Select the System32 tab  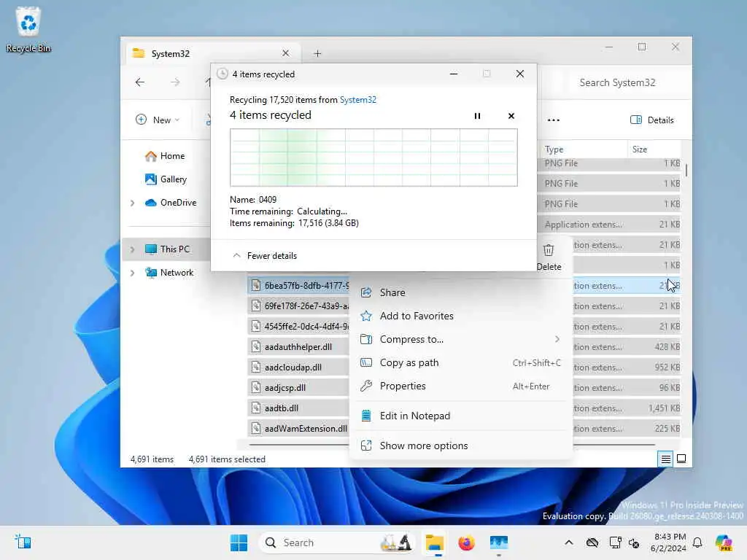point(213,53)
